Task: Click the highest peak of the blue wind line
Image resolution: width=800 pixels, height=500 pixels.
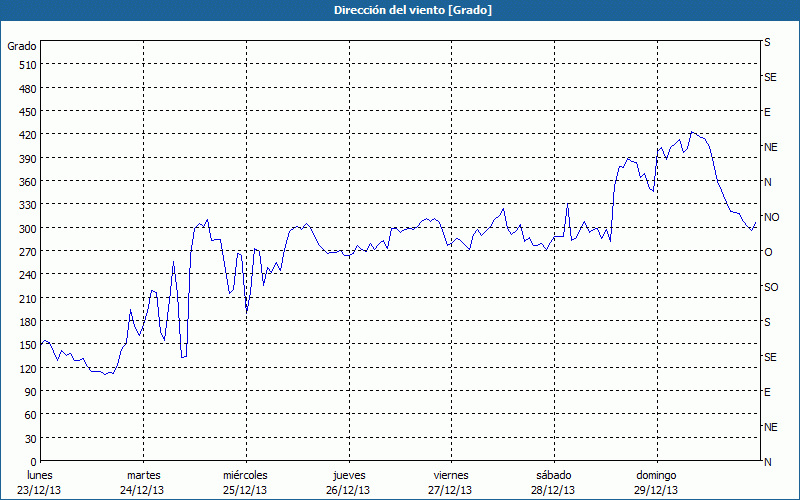Action: pos(692,132)
